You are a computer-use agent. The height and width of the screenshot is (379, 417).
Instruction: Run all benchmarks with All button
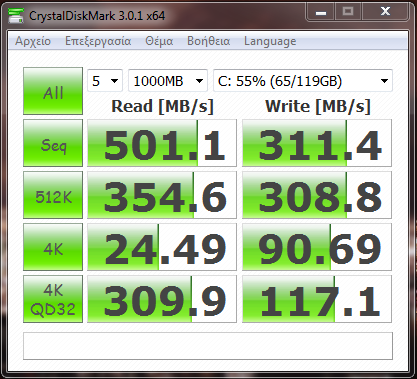53,91
